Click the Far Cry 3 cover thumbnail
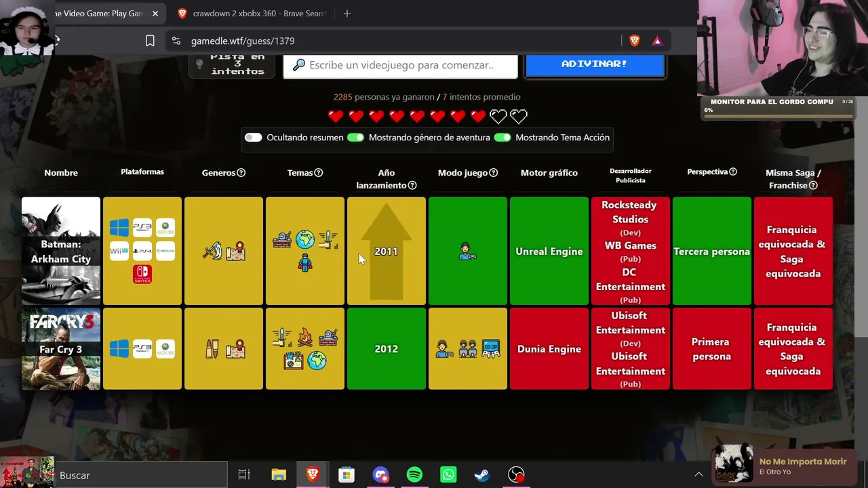868x488 pixels. coord(61,348)
